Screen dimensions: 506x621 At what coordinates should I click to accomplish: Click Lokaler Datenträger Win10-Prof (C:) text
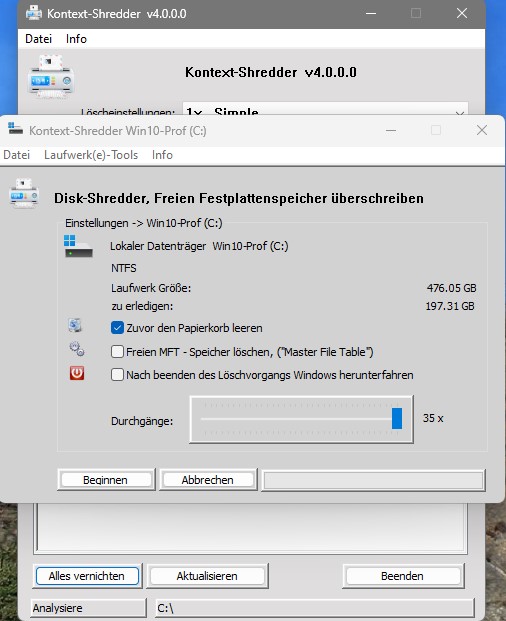coord(199,246)
